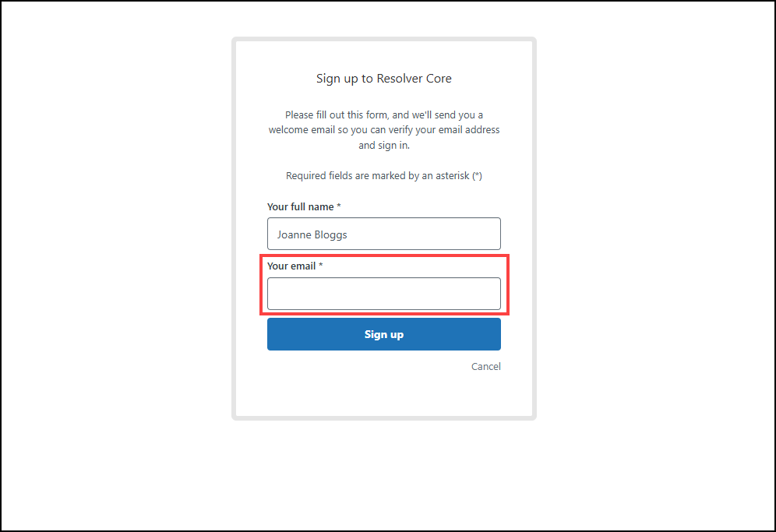Select the Cancel link below Sign up
776x532 pixels.
click(485, 366)
